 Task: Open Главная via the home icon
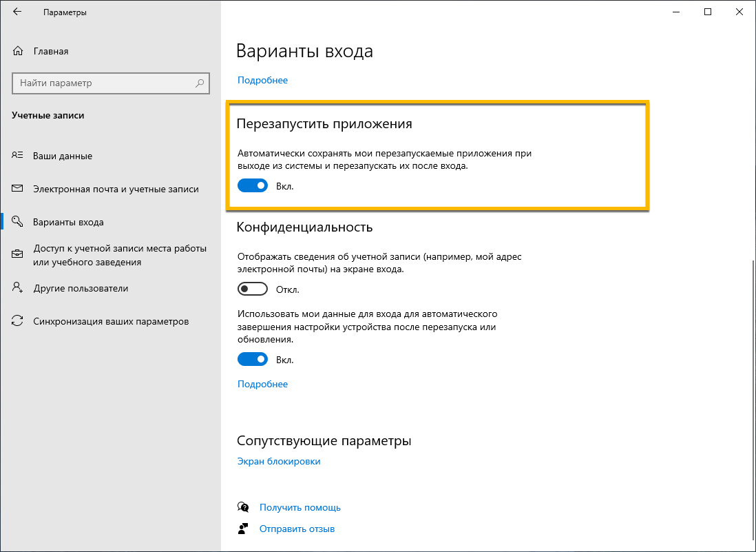click(x=17, y=51)
